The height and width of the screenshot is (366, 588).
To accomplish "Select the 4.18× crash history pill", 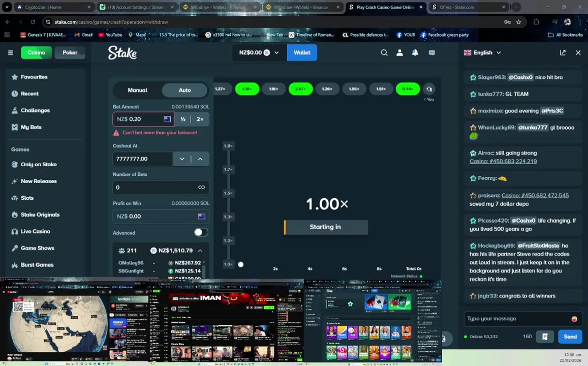I will [247, 89].
